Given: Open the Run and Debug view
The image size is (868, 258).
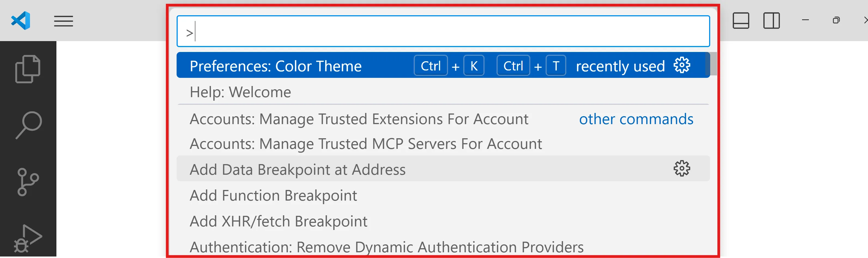Looking at the screenshot, I should coord(28,238).
